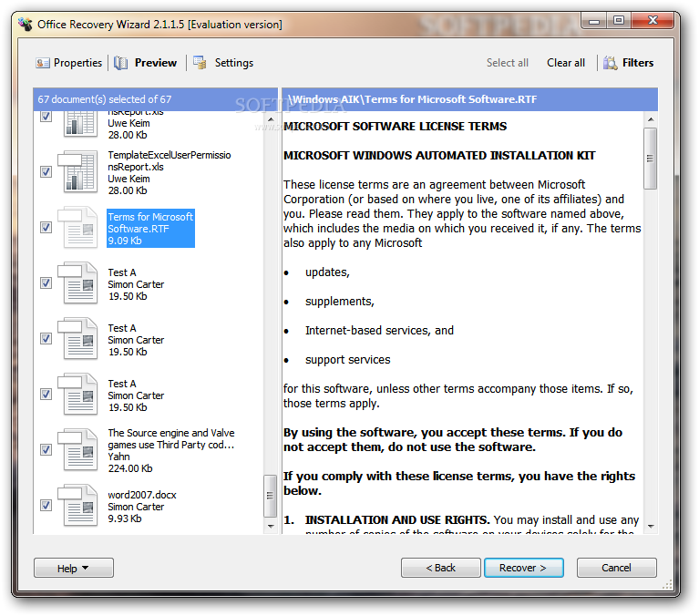
Task: Click Select all link
Action: [508, 63]
